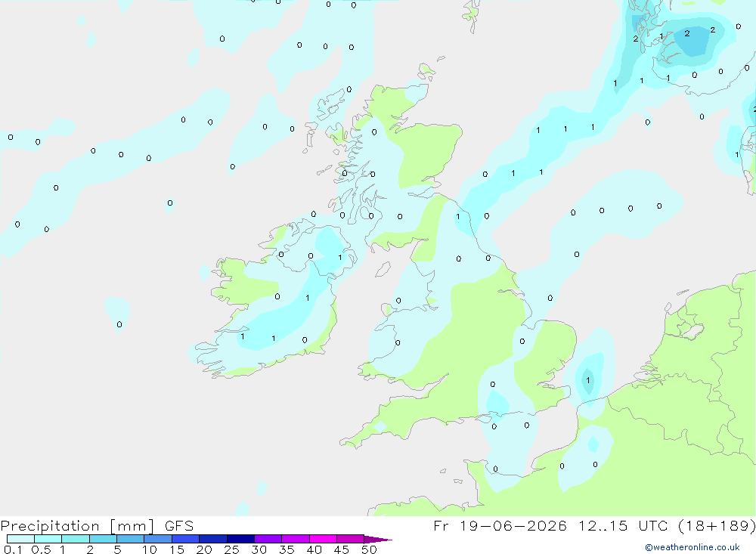The height and width of the screenshot is (554, 756).
Task: Click the 5–10 mm blue legend swatch
Action: [131, 539]
